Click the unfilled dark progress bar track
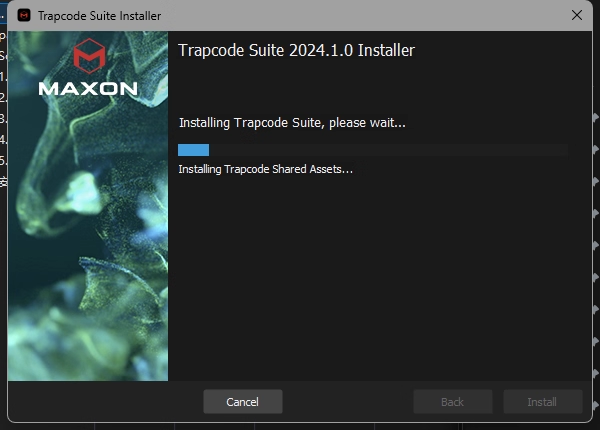Viewport: 600px width, 430px height. pyautogui.click(x=388, y=150)
